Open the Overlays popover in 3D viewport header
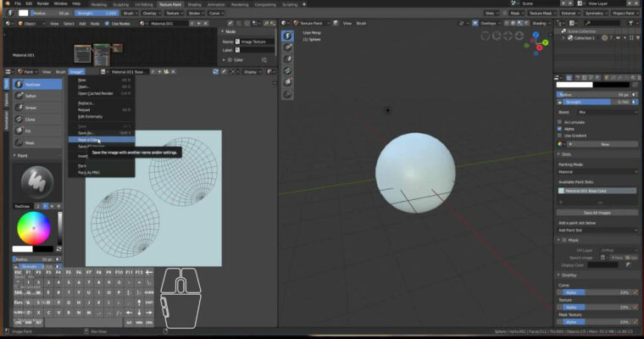 (489, 24)
